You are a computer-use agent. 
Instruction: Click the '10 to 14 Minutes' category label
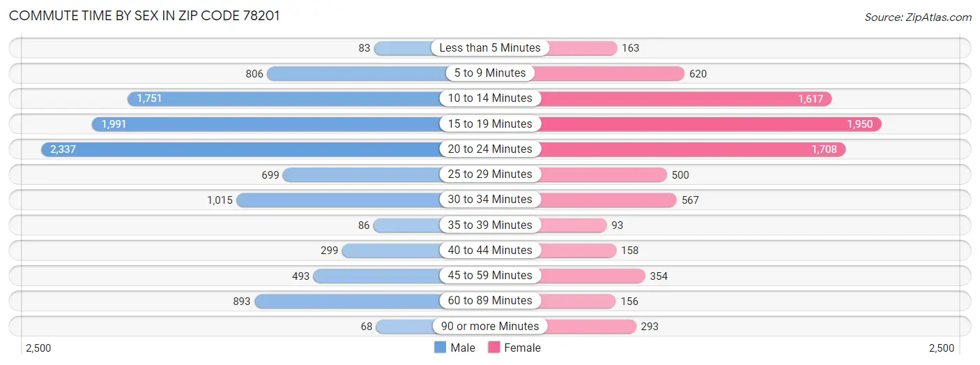pyautogui.click(x=490, y=98)
